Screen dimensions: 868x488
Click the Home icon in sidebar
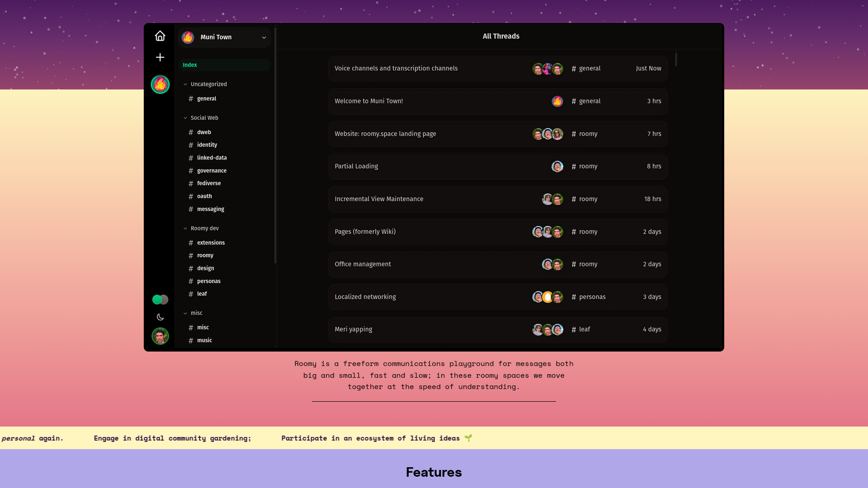160,36
